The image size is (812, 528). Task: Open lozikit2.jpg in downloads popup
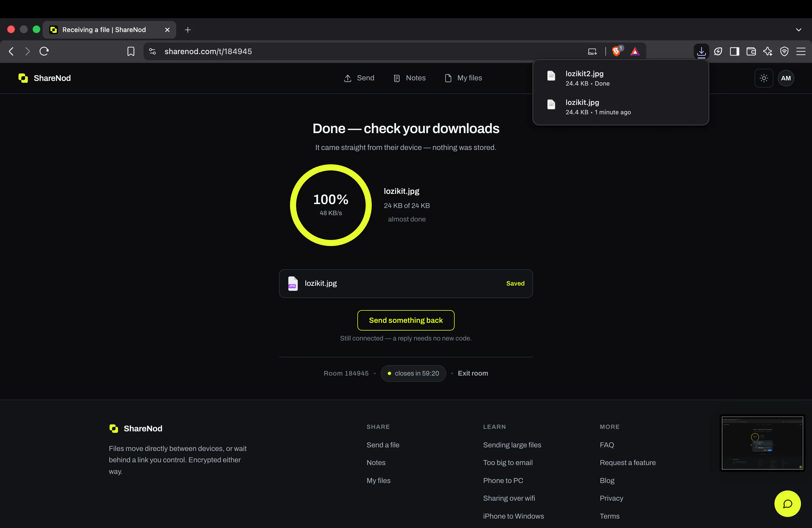(x=621, y=78)
